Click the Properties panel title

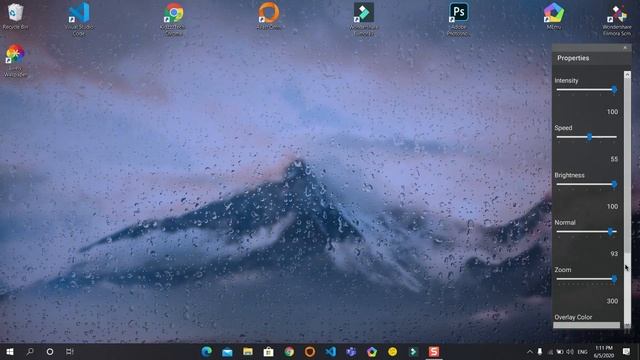[573, 58]
